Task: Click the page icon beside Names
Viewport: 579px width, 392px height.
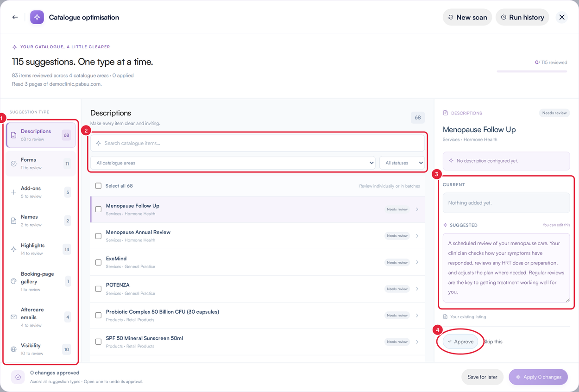Action: tap(13, 221)
